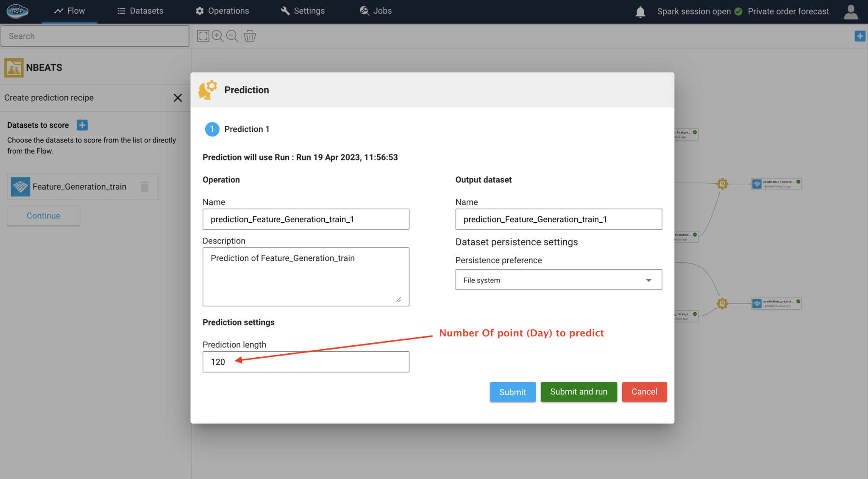Navigate to Operations
This screenshot has width=868, height=479.
coord(222,11)
